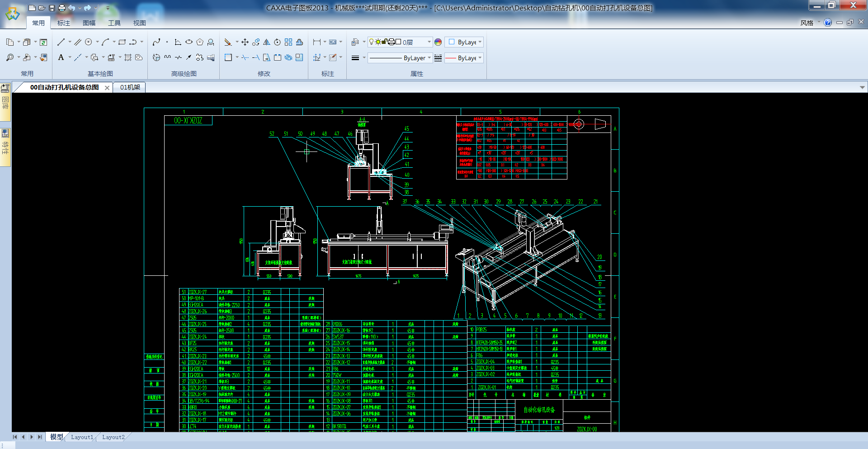Choose the Text tool (A icon)
The width and height of the screenshot is (868, 449).
[61, 57]
